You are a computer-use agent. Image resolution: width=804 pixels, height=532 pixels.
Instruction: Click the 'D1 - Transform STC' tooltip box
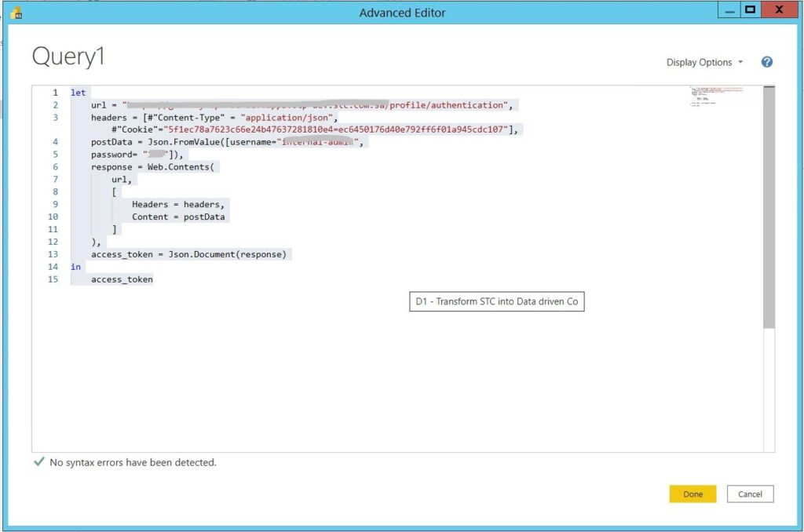click(496, 301)
